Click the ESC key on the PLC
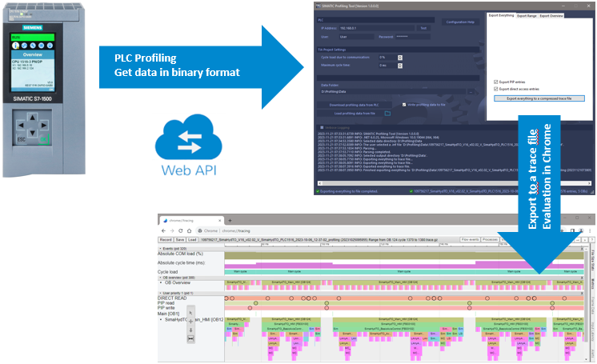The height and width of the screenshot is (364, 597). [x=22, y=140]
